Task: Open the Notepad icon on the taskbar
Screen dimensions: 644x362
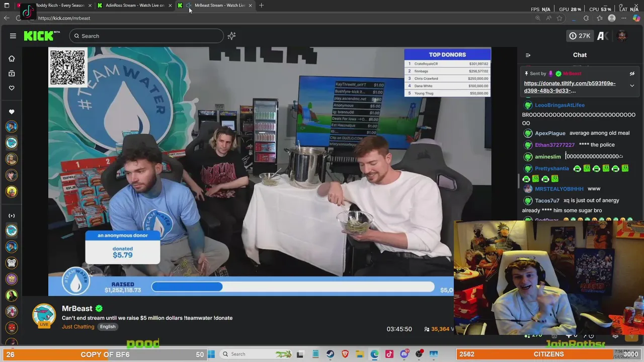Action: (315, 354)
